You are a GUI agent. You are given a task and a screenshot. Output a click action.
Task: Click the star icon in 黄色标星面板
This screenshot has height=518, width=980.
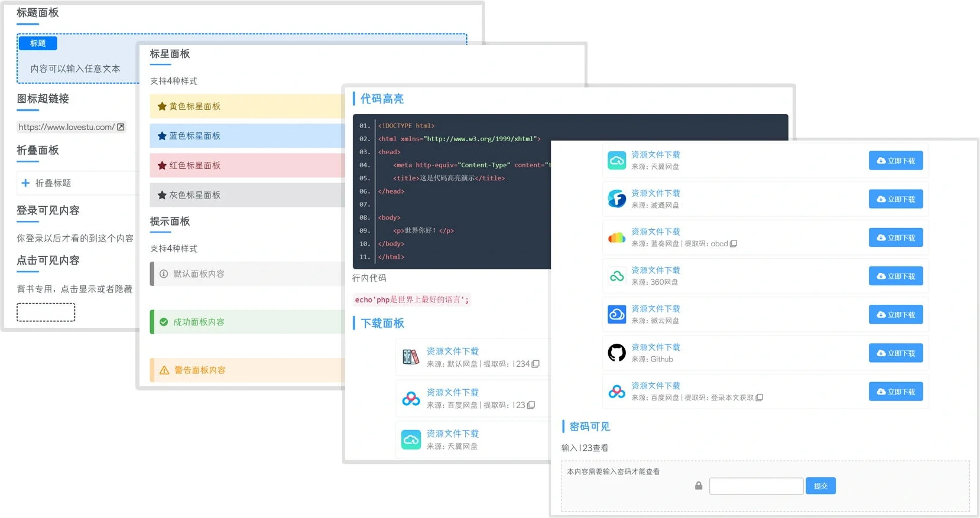[162, 106]
